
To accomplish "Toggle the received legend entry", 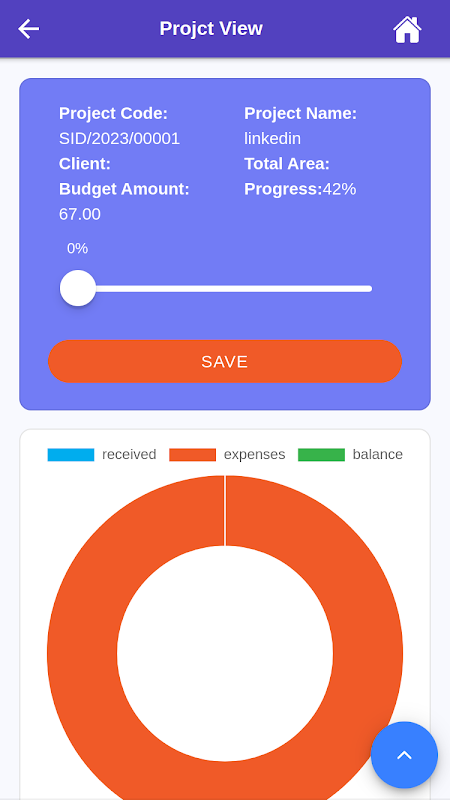I will [x=102, y=454].
